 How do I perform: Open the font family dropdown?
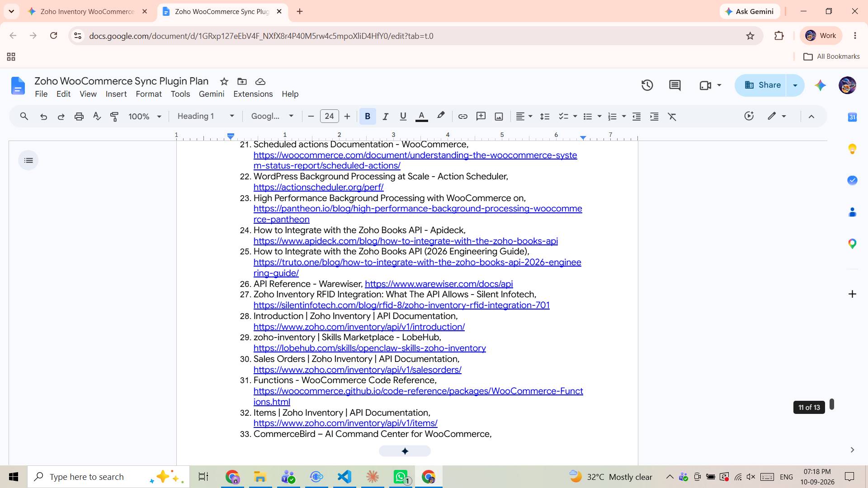point(273,117)
